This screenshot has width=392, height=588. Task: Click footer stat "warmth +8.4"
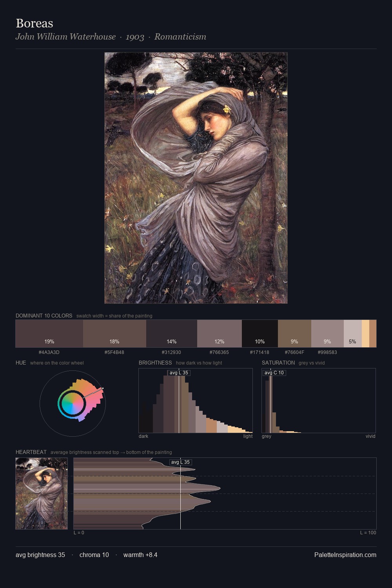tap(140, 555)
